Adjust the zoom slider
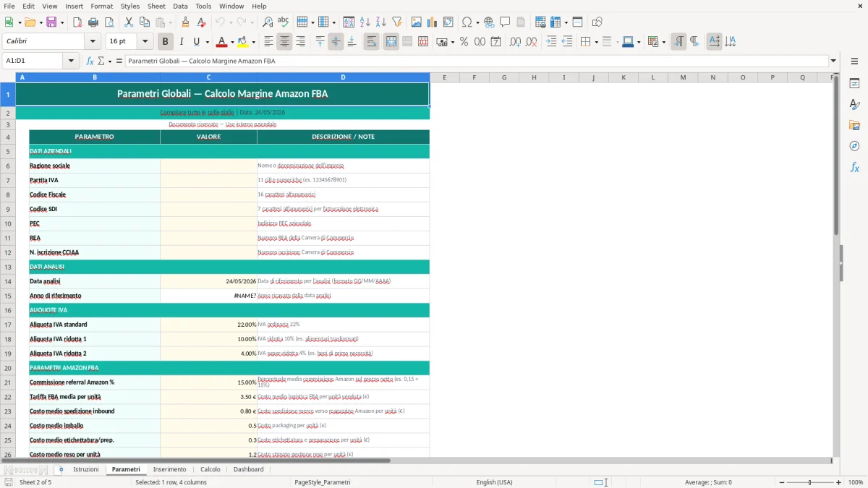 click(809, 482)
